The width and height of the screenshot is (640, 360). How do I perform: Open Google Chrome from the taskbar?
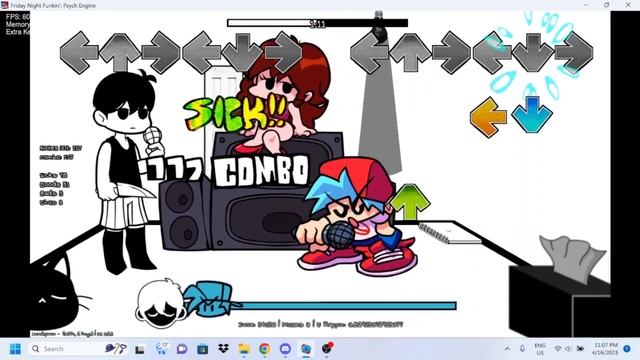click(264, 349)
